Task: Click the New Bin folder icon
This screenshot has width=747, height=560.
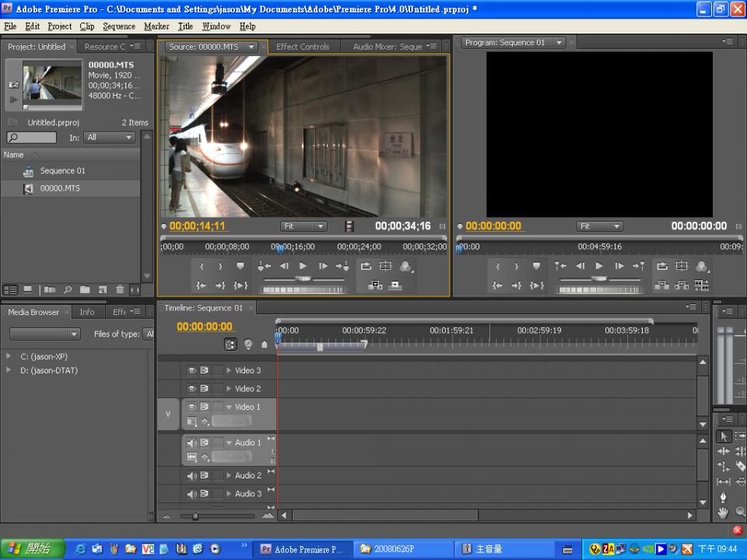Action: (x=84, y=290)
